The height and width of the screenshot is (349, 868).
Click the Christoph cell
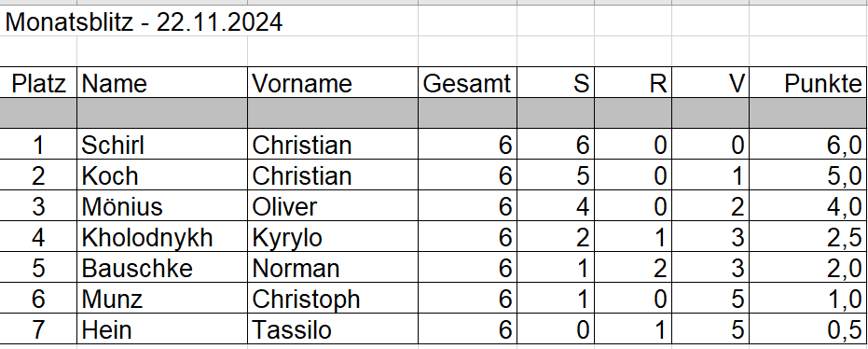[x=332, y=300]
